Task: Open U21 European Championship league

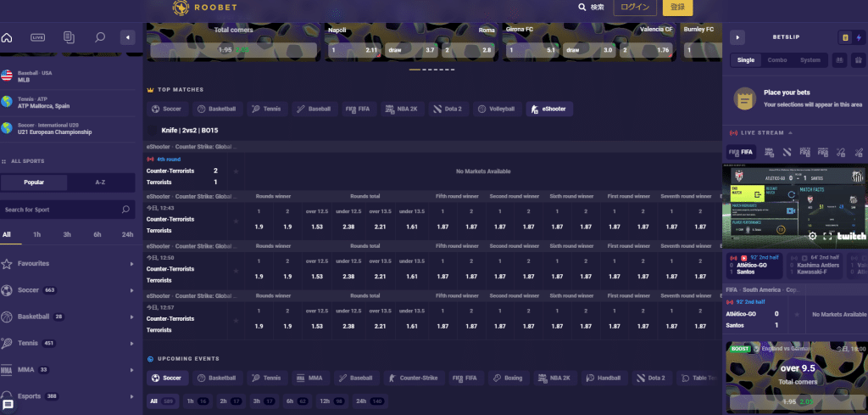Action: pos(68,129)
